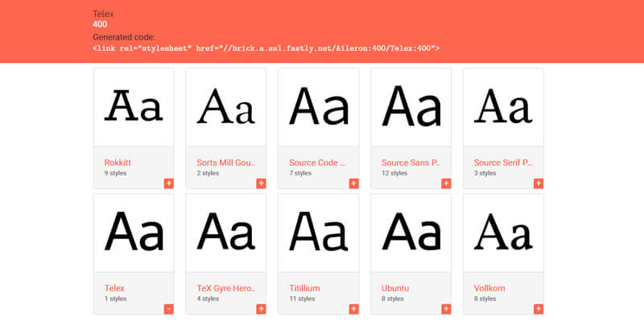644x322 pixels.
Task: Select the Telex font title
Action: point(114,287)
